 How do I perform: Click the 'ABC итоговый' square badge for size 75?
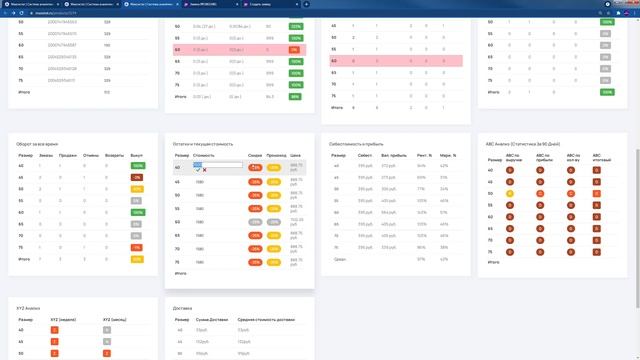pos(597,252)
